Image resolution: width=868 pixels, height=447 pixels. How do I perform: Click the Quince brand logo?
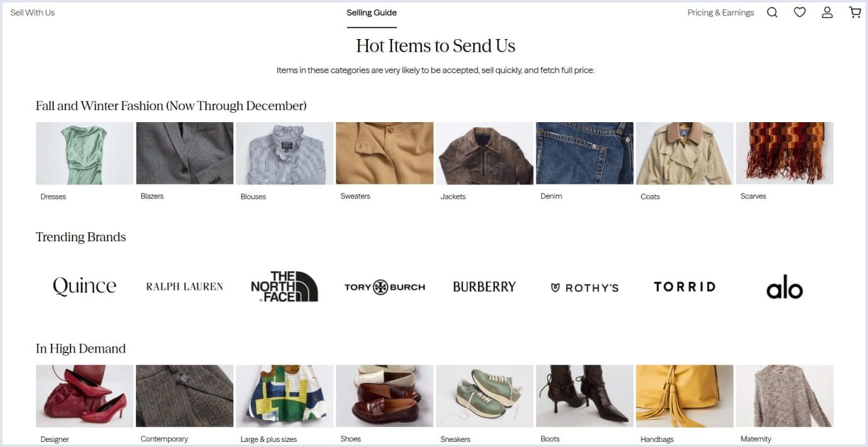(x=84, y=286)
